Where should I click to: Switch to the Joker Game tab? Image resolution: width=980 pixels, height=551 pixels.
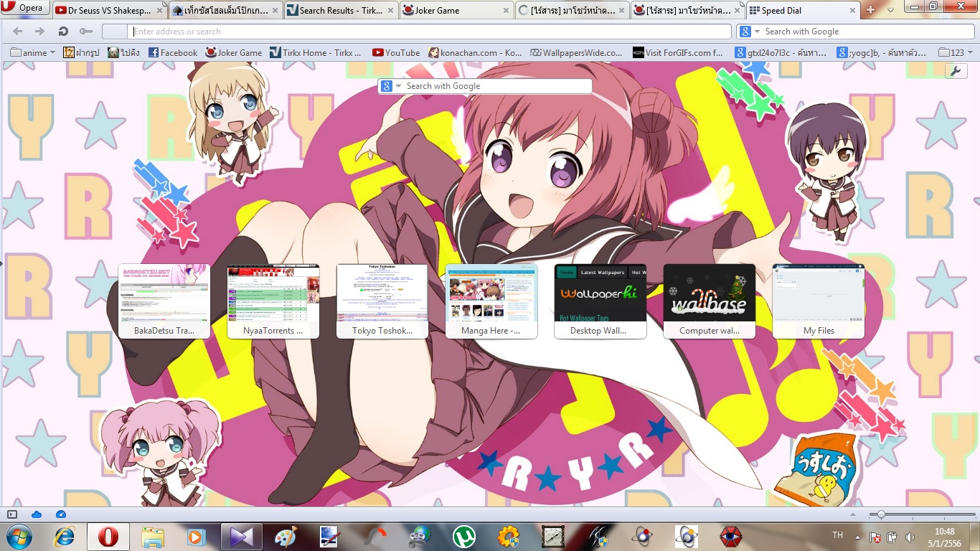click(456, 11)
